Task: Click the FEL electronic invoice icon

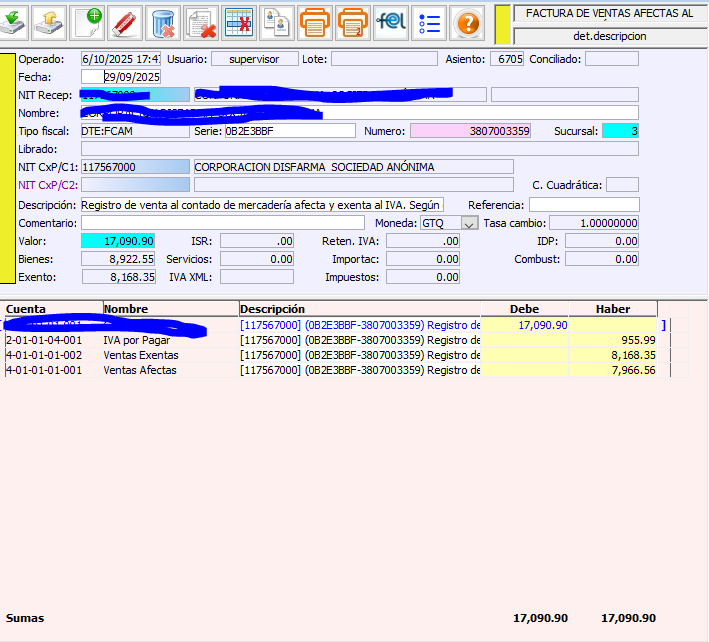Action: (x=391, y=21)
